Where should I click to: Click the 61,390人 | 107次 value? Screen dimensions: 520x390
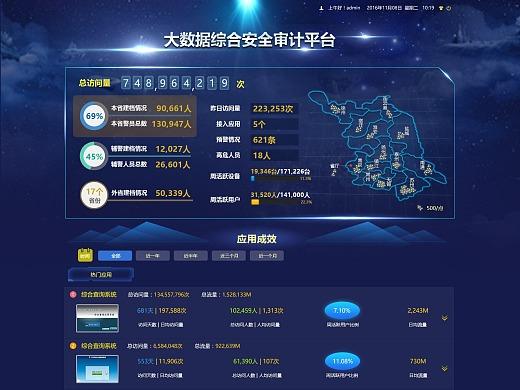tap(256, 361)
